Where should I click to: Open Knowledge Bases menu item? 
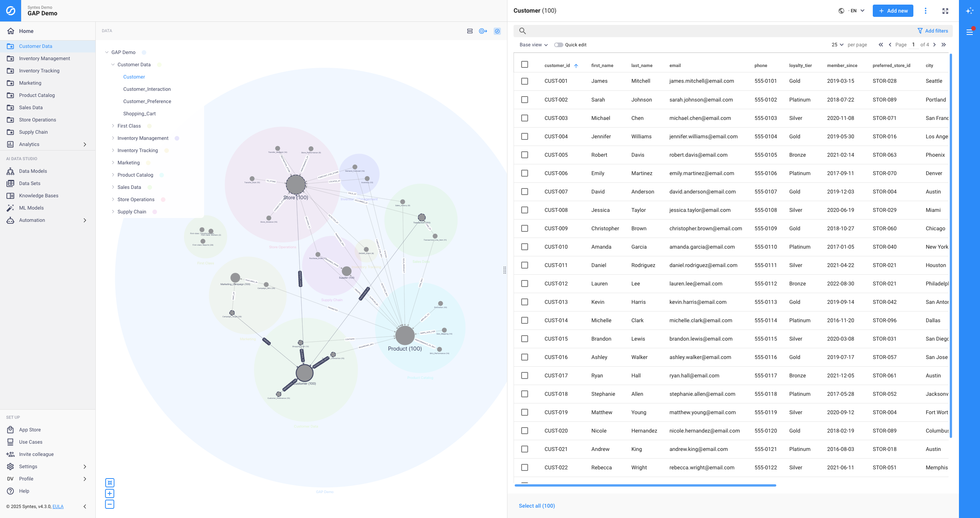(39, 195)
